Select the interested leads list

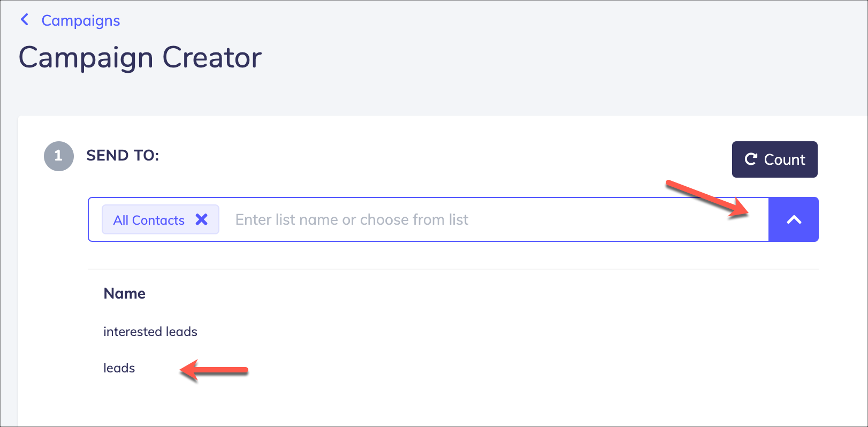click(150, 332)
